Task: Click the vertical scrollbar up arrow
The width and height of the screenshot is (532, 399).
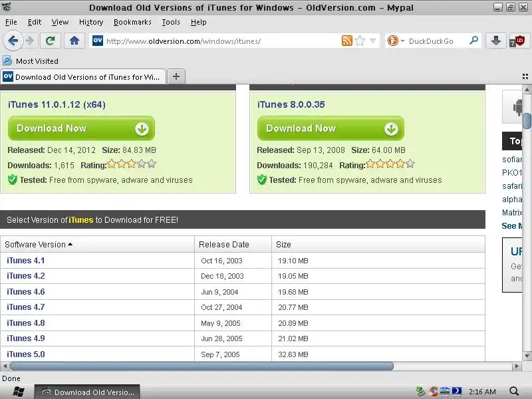Action: tap(527, 90)
